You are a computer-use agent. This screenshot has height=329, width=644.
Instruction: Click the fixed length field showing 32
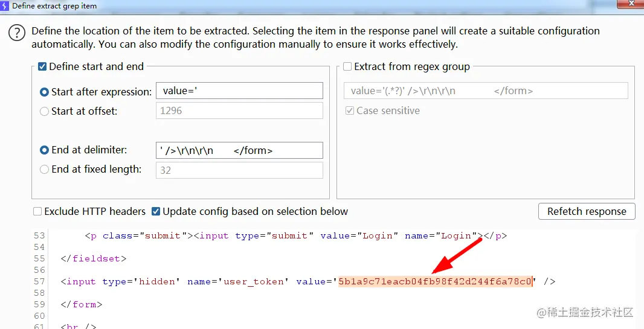[239, 170]
